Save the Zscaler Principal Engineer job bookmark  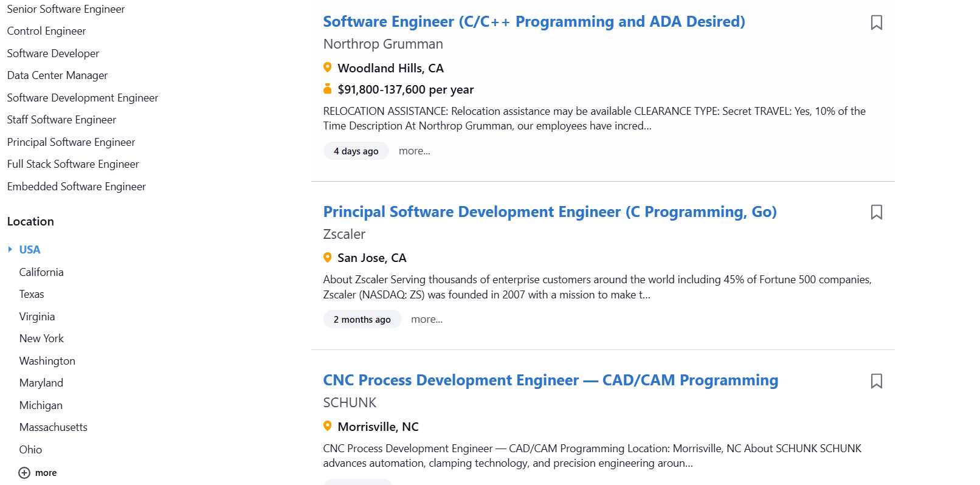[876, 212]
